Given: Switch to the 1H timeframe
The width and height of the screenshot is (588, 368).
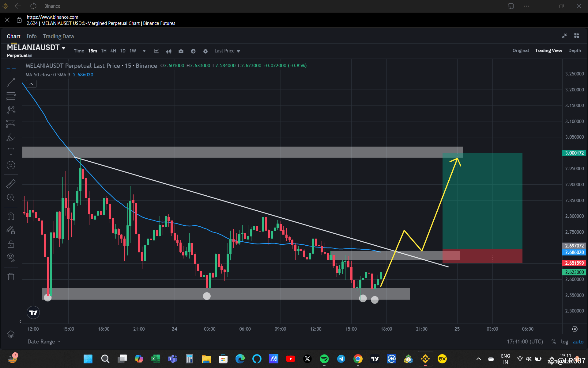Looking at the screenshot, I should point(104,51).
